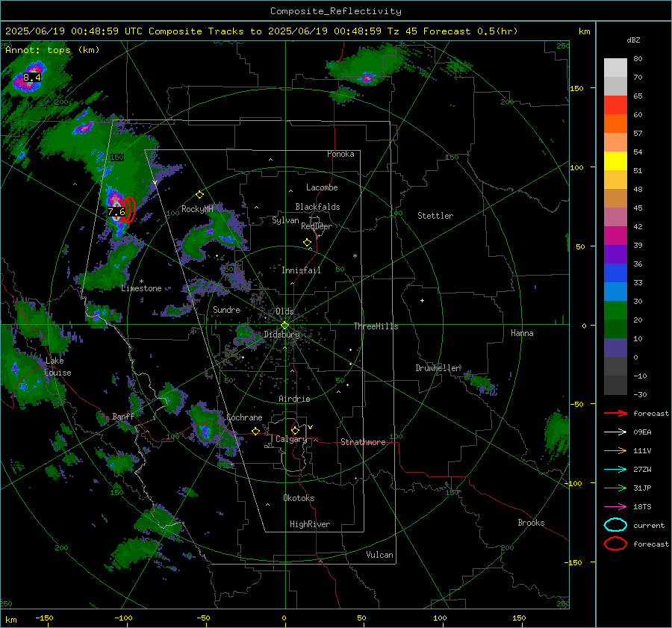Click the orange 111V arrow legend icon
The height and width of the screenshot is (628, 672).
pyautogui.click(x=615, y=450)
